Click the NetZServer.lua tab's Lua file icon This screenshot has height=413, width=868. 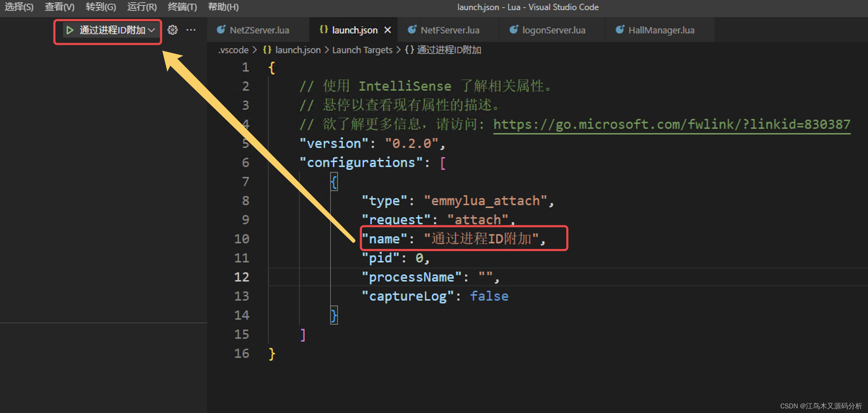[221, 30]
